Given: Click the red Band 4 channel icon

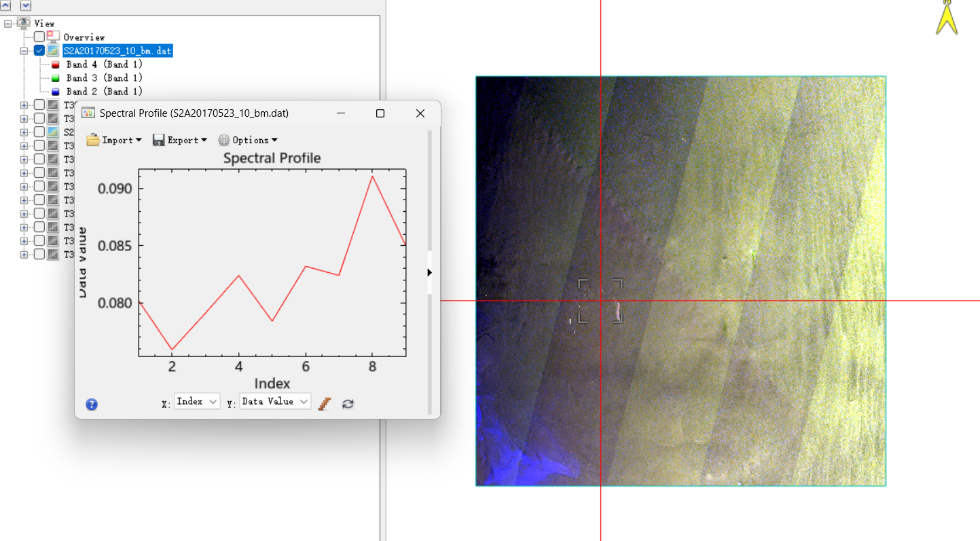Looking at the screenshot, I should point(56,64).
